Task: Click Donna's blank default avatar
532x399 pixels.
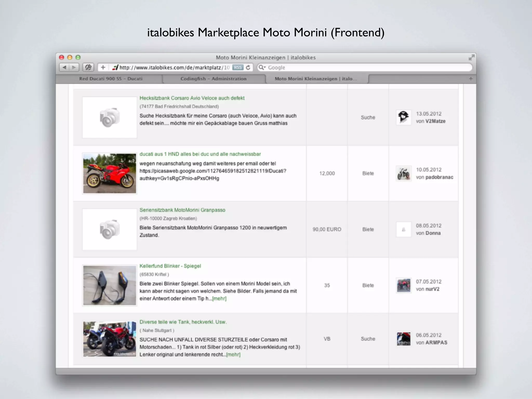Action: [x=403, y=229]
